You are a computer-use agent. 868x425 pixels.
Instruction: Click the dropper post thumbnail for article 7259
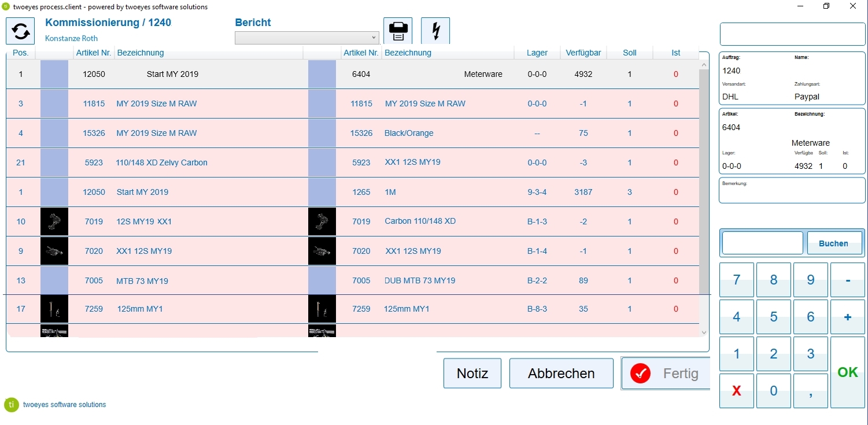[54, 309]
